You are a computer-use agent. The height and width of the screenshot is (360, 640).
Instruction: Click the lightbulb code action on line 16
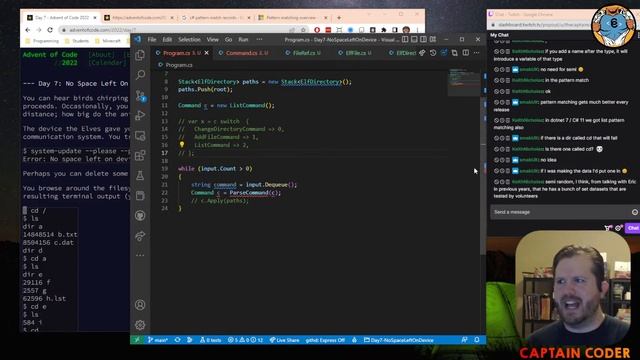(182, 144)
